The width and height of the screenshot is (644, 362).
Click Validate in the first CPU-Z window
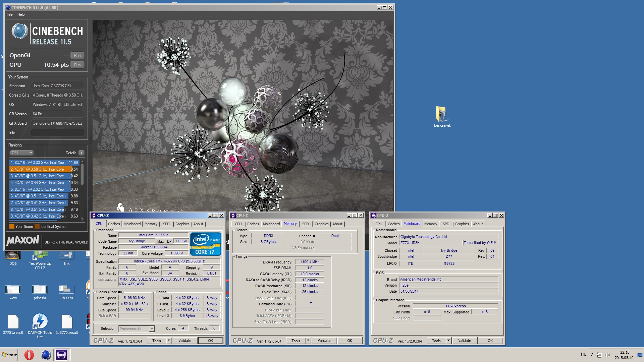point(185,341)
